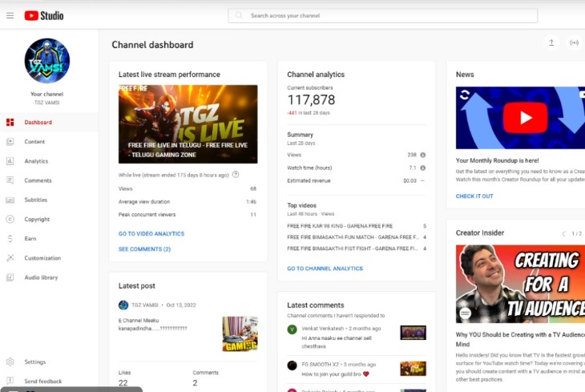
Task: Click the Send feedback icon
Action: [x=10, y=381]
